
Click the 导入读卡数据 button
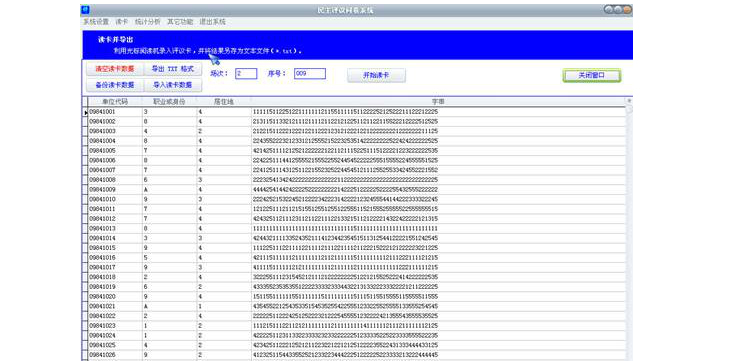[172, 85]
